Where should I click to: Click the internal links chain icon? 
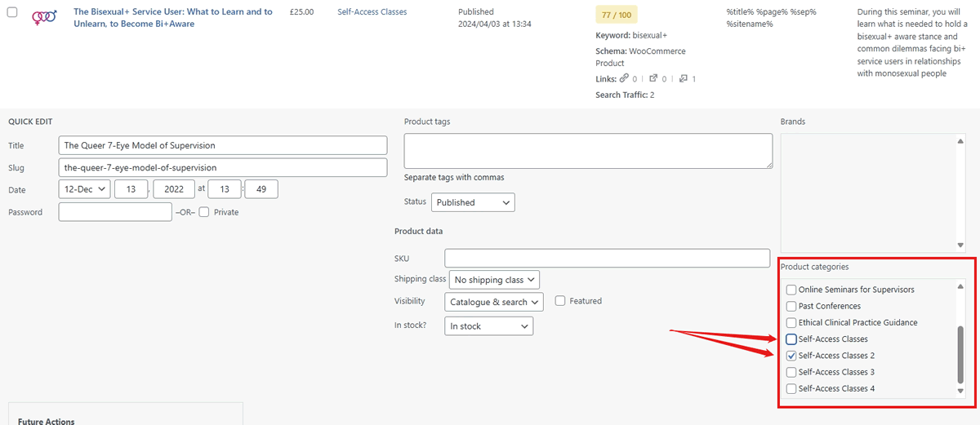pyautogui.click(x=624, y=78)
